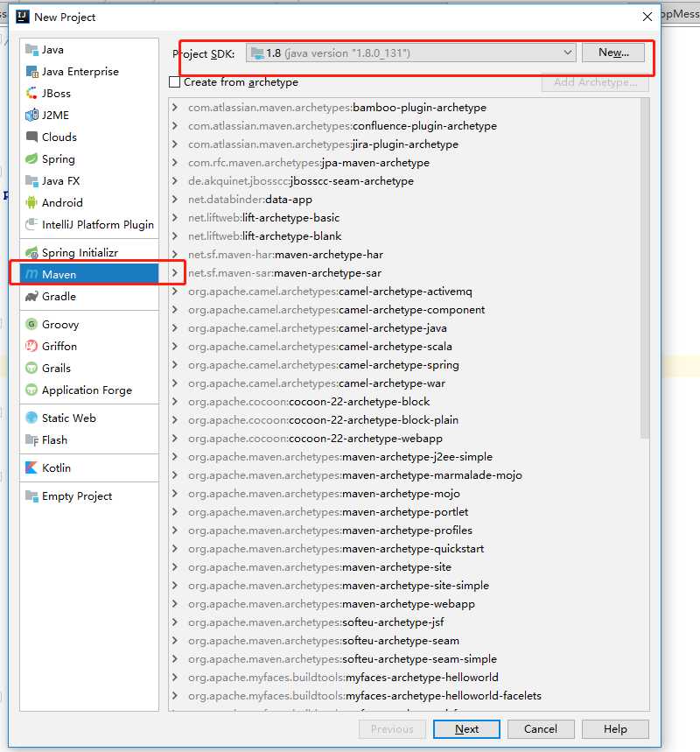Image resolution: width=700 pixels, height=752 pixels.
Task: Select the Empty Project icon
Action: click(x=31, y=495)
